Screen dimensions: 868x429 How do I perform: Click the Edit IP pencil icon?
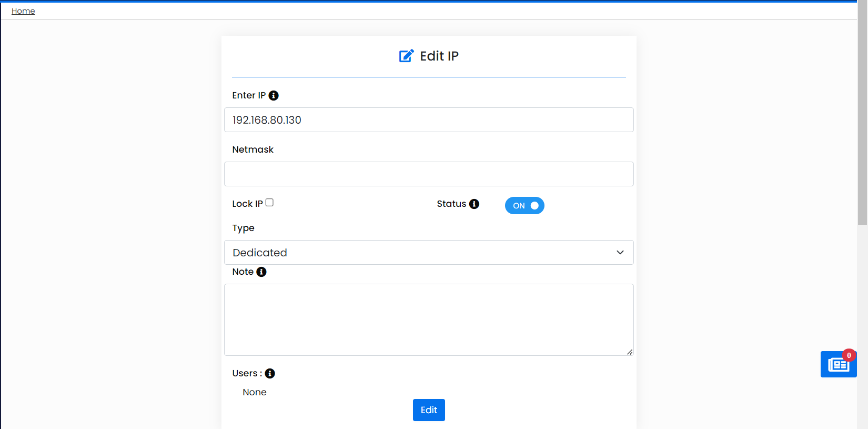pyautogui.click(x=406, y=56)
